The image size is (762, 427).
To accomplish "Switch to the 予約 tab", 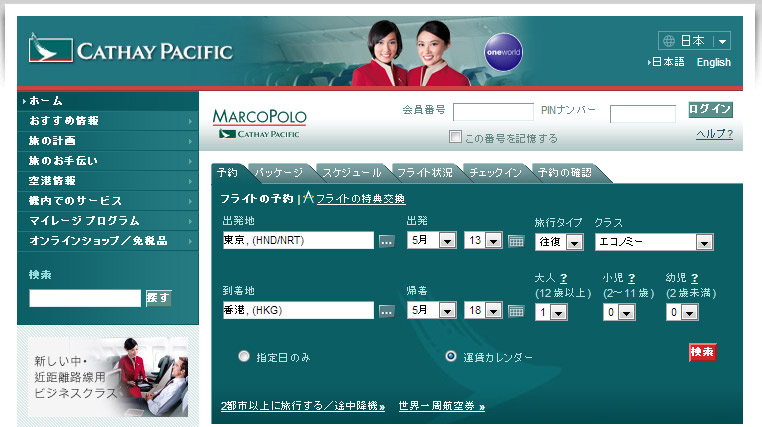I will pos(227,173).
